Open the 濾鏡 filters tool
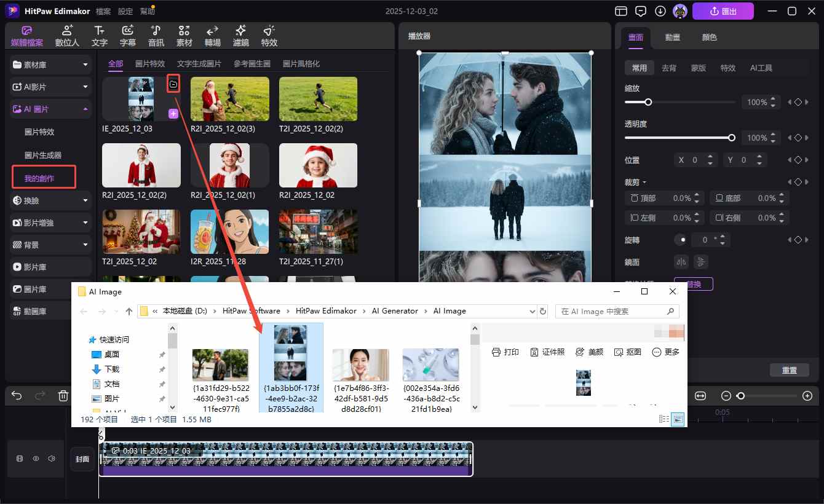The width and height of the screenshot is (824, 504). pos(241,36)
